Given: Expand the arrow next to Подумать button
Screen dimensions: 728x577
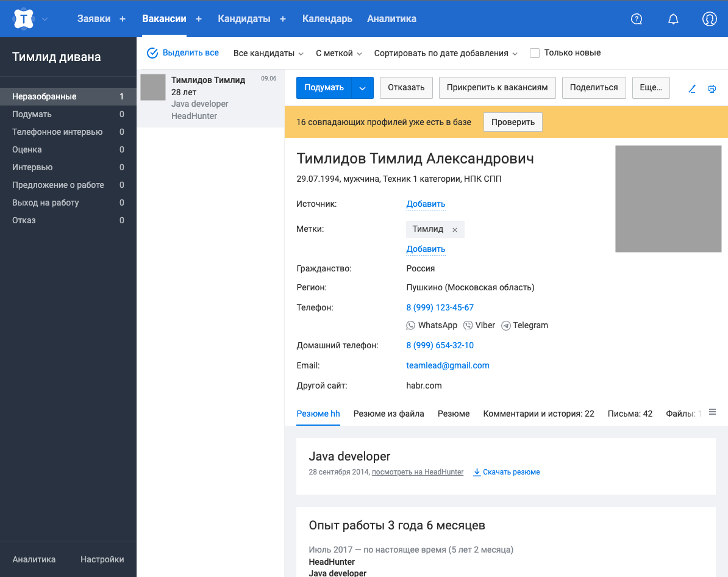Looking at the screenshot, I should tap(363, 88).
